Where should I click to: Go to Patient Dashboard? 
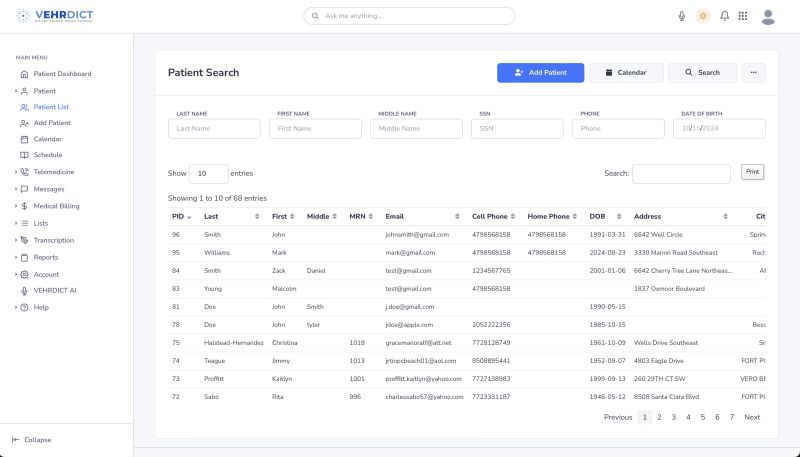coord(62,74)
